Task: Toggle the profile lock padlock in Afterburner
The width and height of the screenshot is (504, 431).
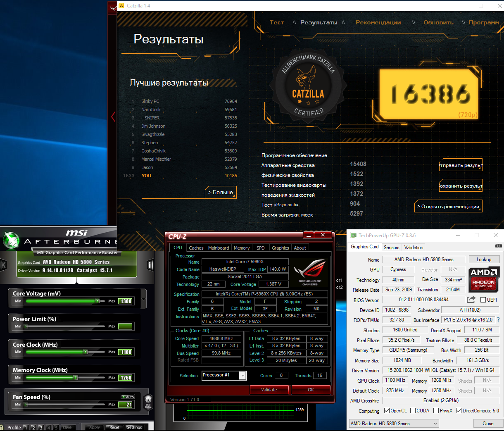Action: pos(2,427)
